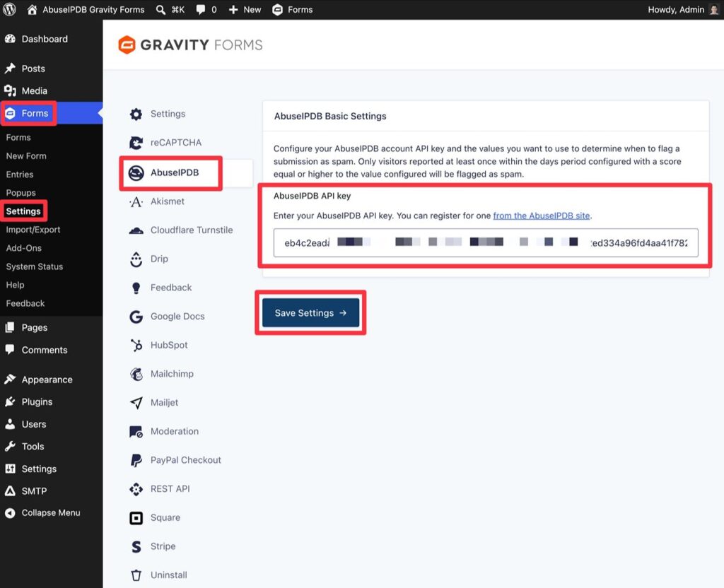
Task: Click the Dashboard gauge icon
Action: [10, 39]
